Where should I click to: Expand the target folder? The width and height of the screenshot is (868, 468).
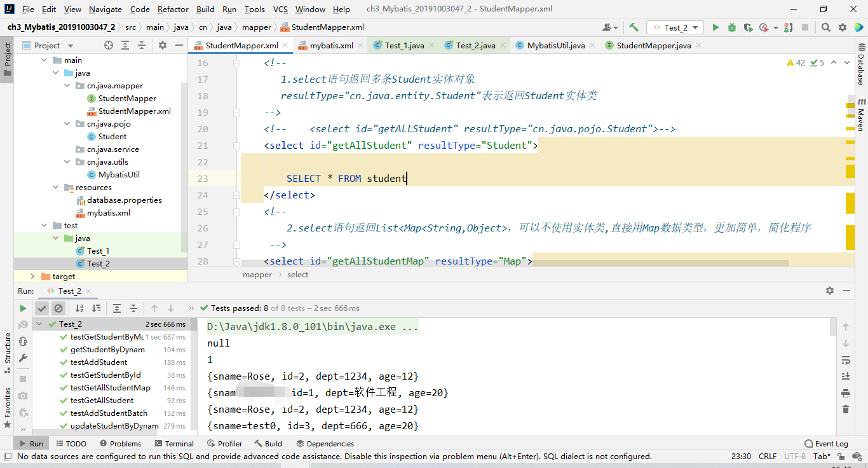pyautogui.click(x=33, y=277)
